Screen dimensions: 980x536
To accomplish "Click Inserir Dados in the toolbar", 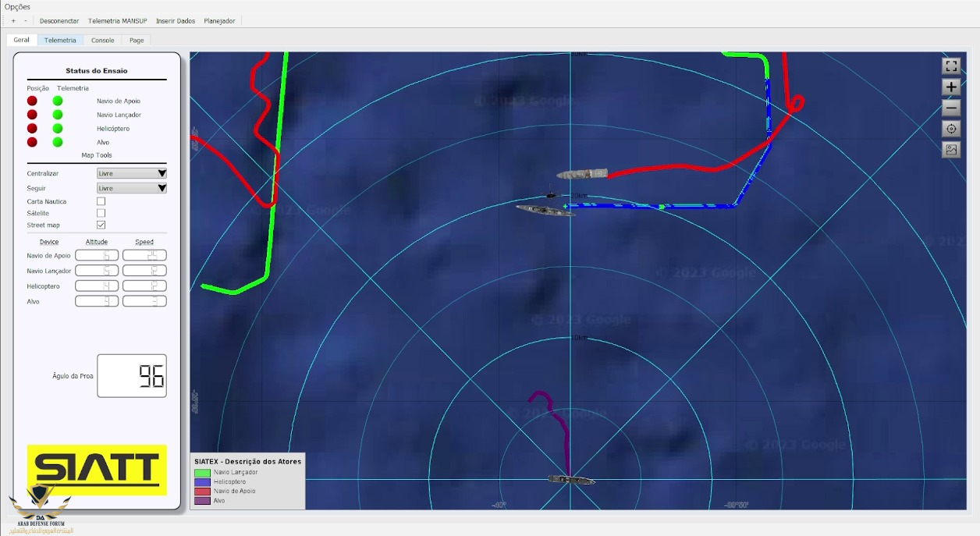I will pos(176,21).
